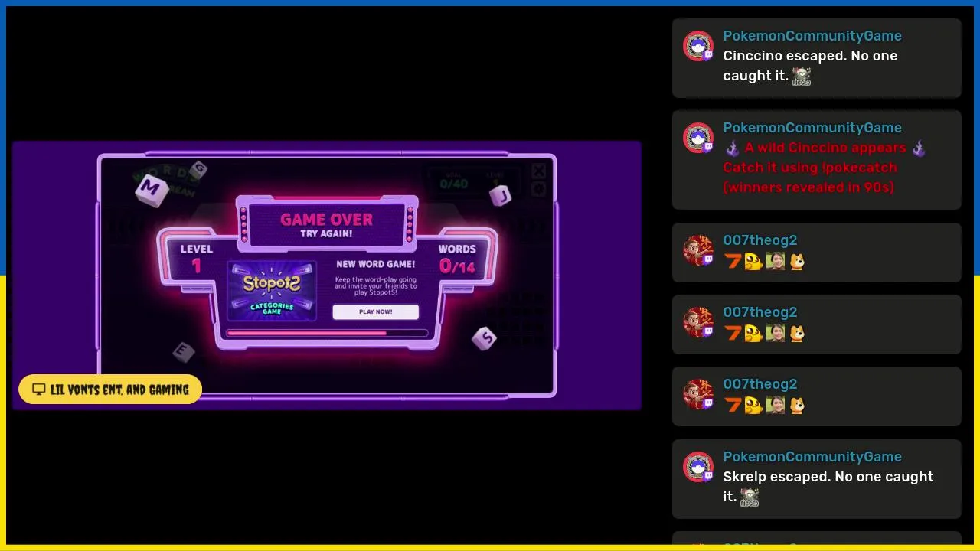Viewport: 980px width, 551px height.
Task: Click the NEW WORD GAME! heading
Action: 375,264
